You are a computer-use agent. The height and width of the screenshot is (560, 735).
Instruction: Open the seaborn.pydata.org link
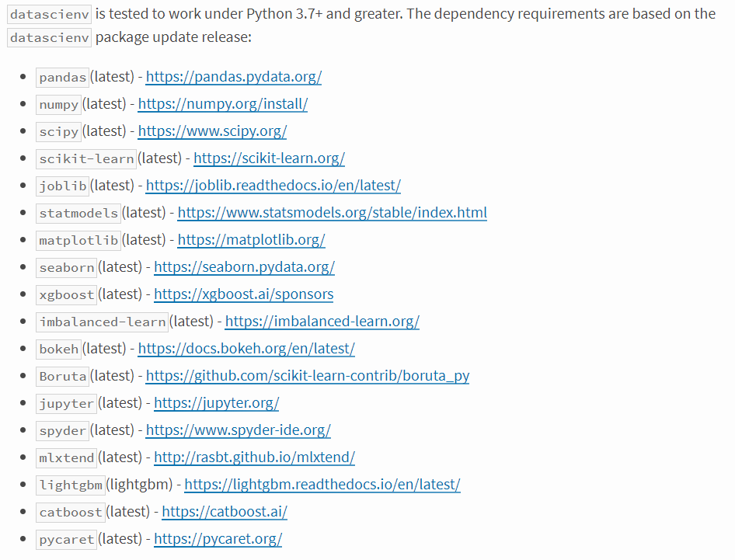point(244,267)
